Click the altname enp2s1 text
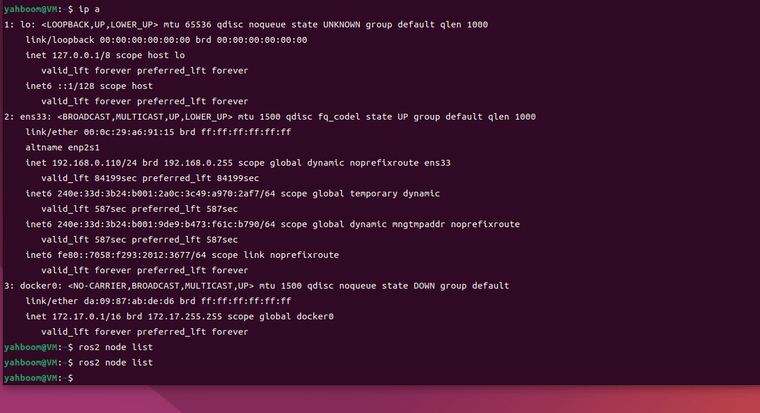 pos(63,147)
